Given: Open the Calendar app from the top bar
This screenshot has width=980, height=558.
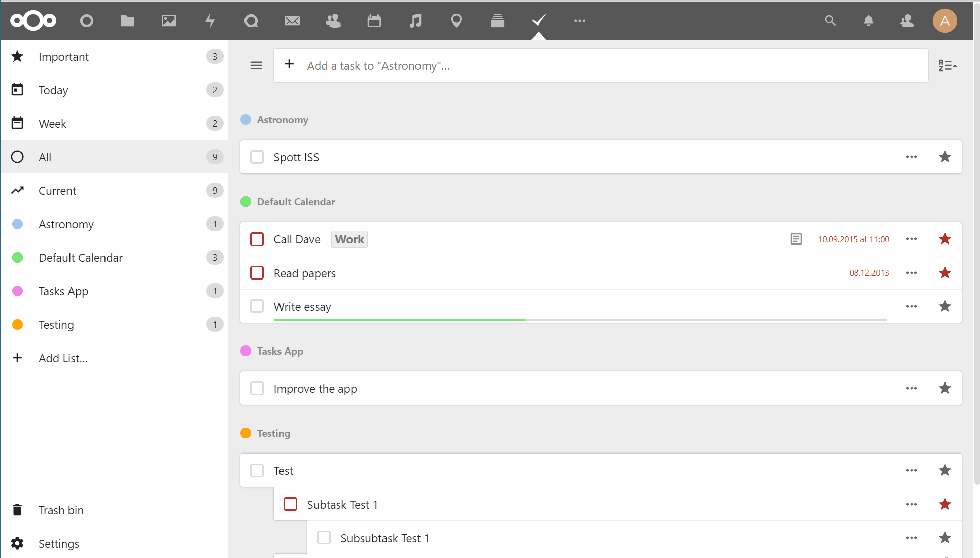Looking at the screenshot, I should 374,21.
